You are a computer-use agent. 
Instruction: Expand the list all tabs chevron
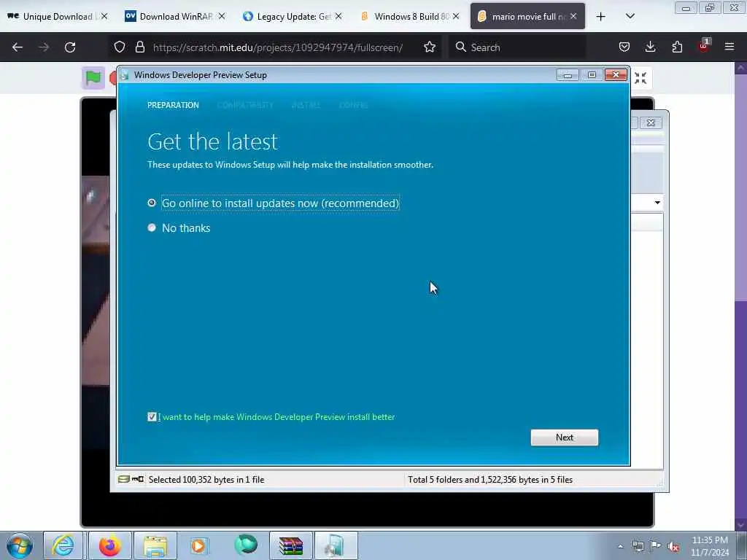pos(630,16)
